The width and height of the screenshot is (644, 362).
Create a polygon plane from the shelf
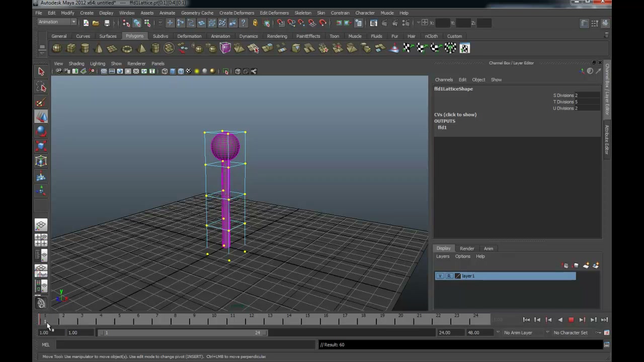click(x=113, y=48)
